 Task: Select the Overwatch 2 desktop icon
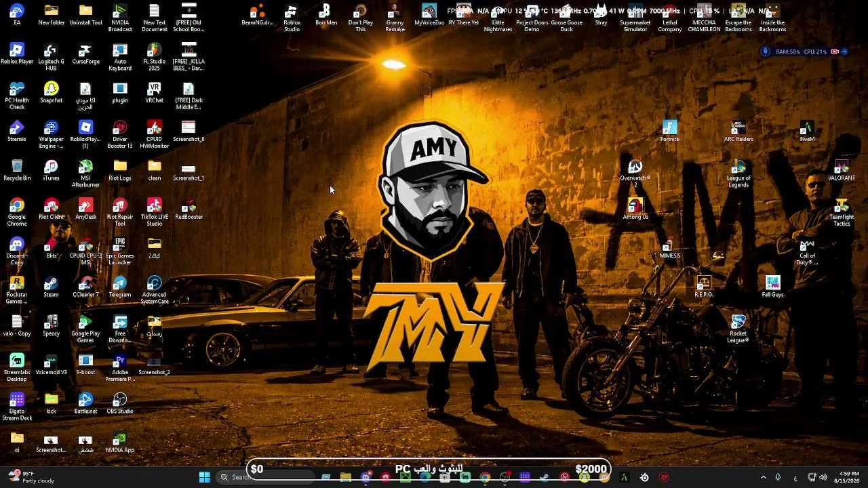click(x=635, y=174)
